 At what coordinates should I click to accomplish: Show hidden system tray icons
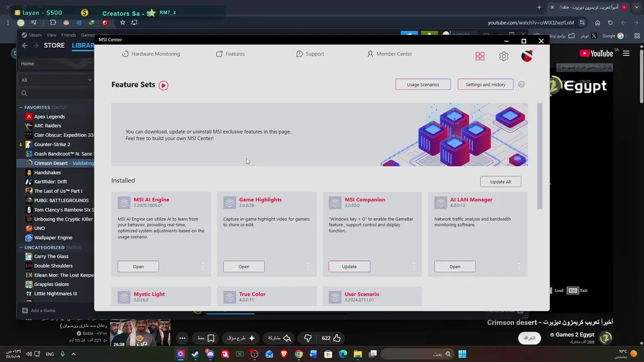73,354
